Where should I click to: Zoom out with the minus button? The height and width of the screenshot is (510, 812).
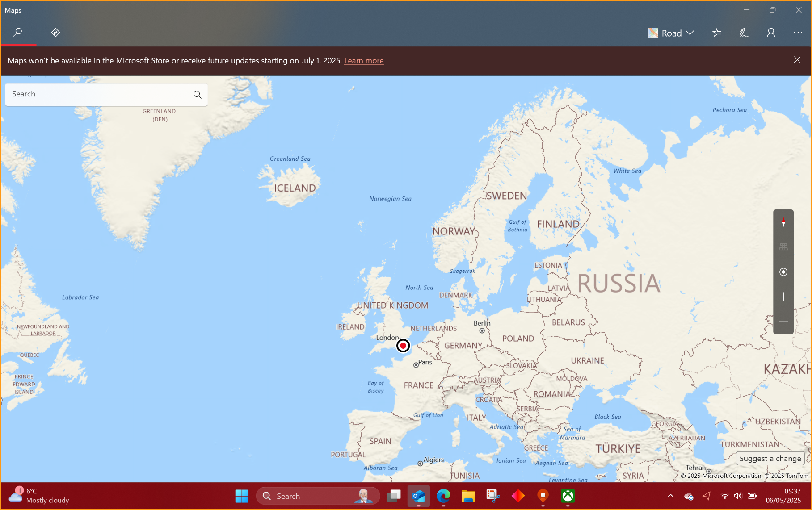783,322
